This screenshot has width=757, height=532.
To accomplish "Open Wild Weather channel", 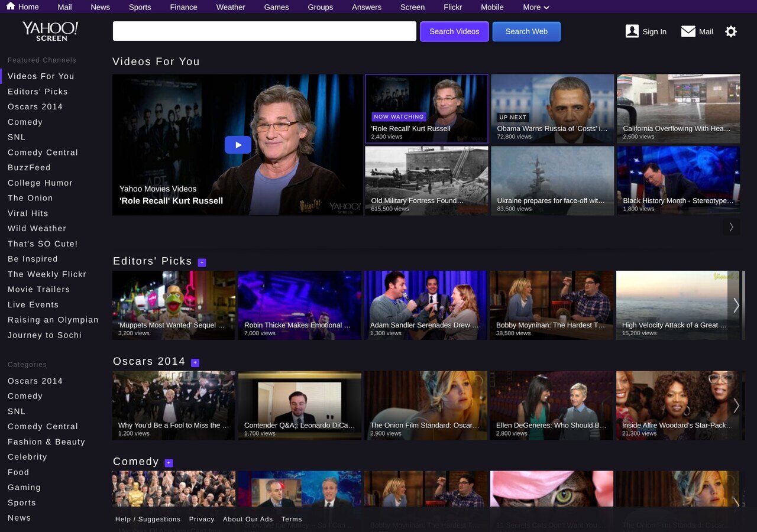I will (x=37, y=229).
